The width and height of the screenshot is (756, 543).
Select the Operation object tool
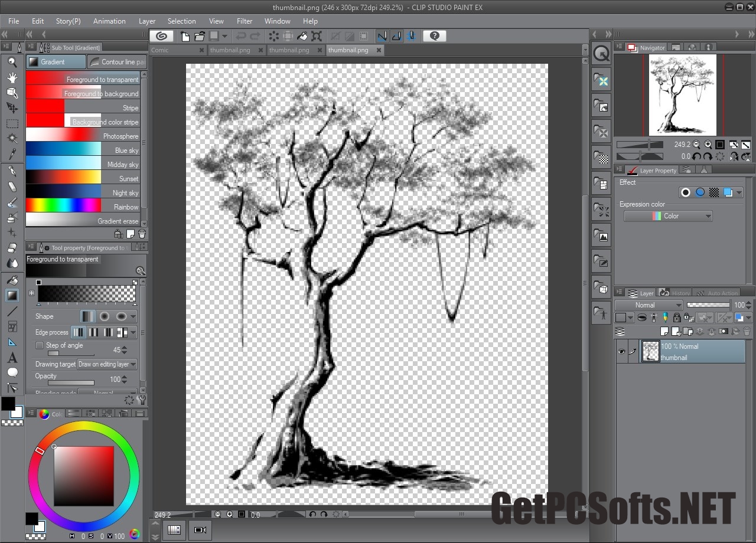click(12, 92)
